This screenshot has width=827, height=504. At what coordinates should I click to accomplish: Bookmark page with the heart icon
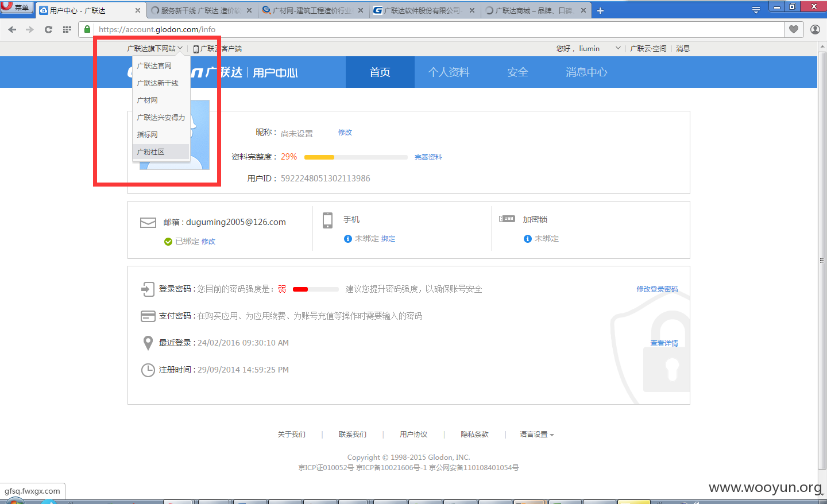(794, 29)
